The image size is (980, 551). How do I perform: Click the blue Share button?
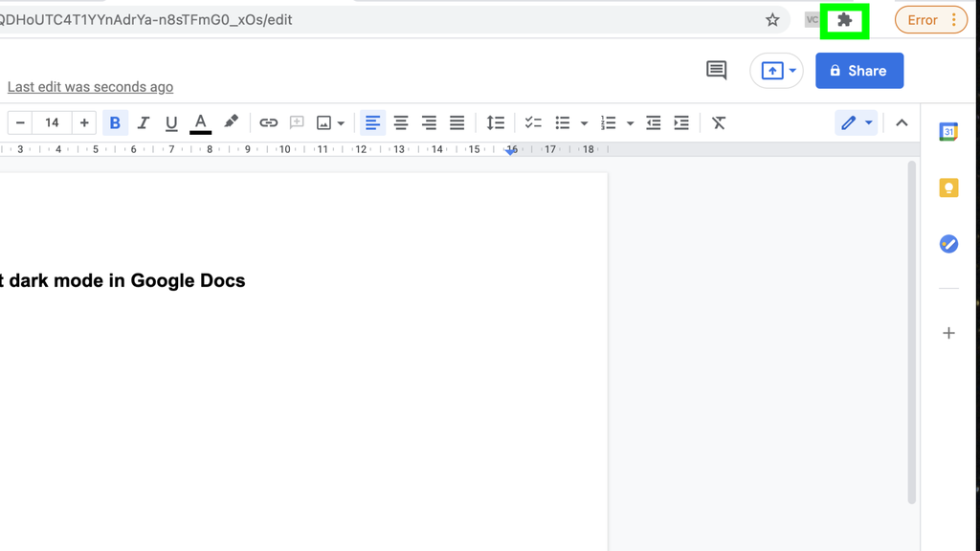[858, 70]
